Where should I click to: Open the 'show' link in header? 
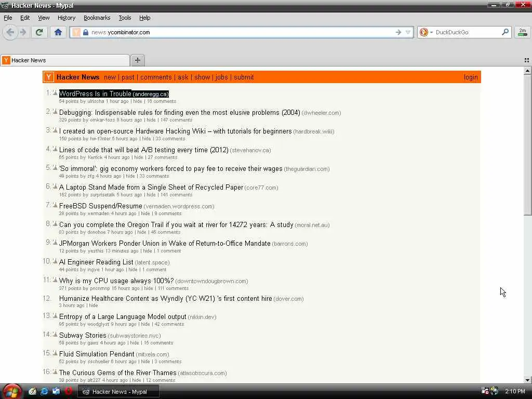202,77
